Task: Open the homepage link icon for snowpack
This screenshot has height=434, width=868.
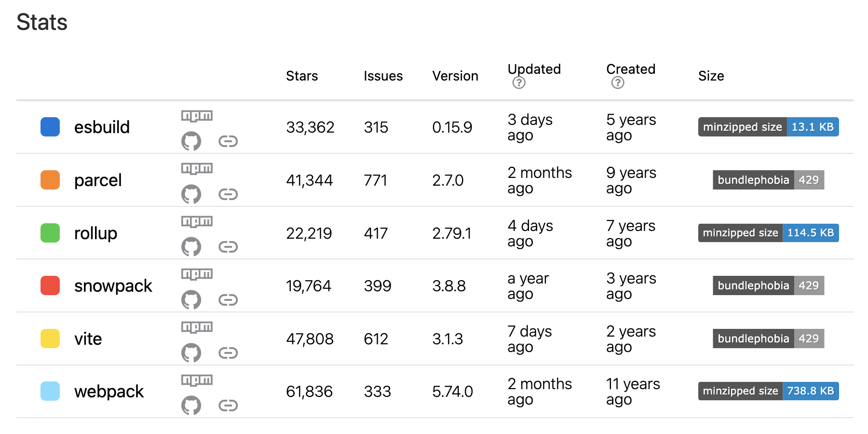Action: click(228, 300)
